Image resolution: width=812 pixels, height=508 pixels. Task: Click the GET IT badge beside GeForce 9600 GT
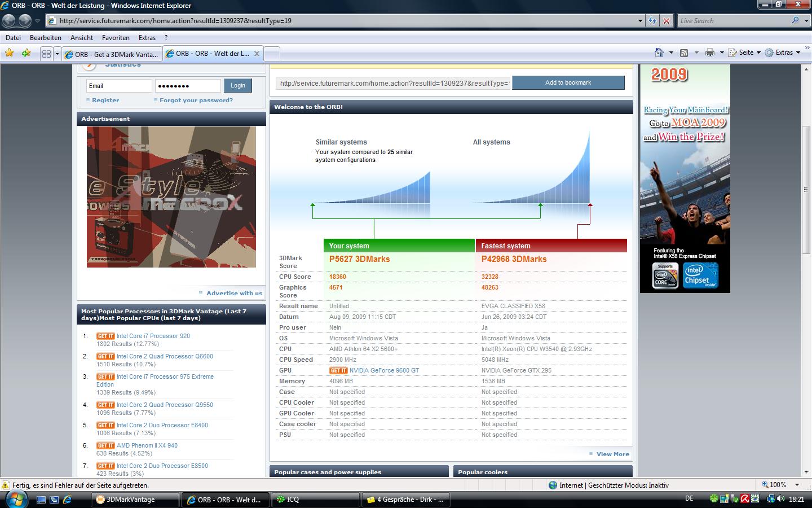[338, 370]
